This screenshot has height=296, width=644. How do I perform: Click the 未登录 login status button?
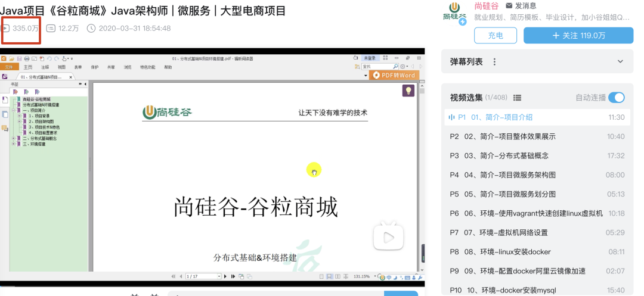pyautogui.click(x=370, y=58)
